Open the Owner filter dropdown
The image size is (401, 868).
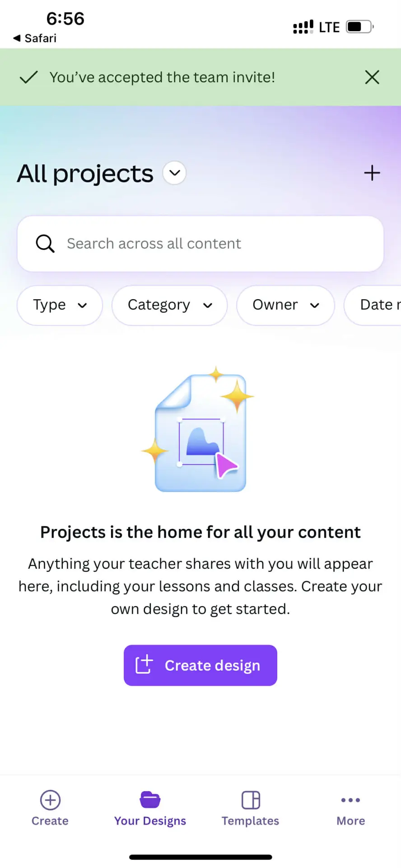[285, 305]
